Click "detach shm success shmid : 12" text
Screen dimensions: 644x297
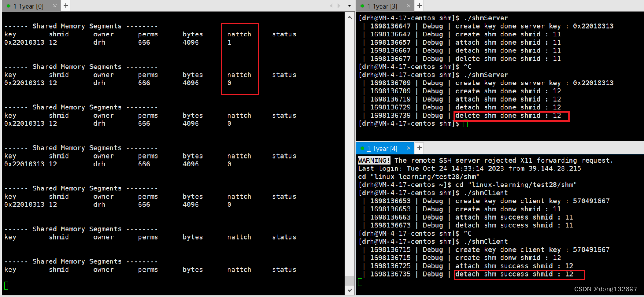pos(514,274)
